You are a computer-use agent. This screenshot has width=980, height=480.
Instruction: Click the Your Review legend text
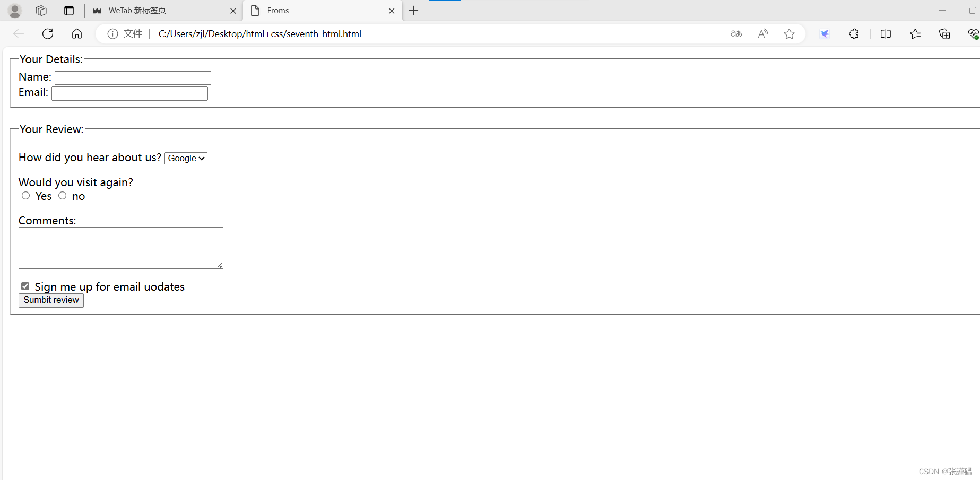coord(51,129)
